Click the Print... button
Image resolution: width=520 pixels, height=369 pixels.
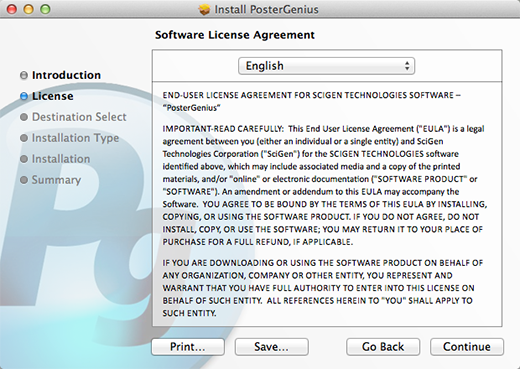pyautogui.click(x=188, y=347)
